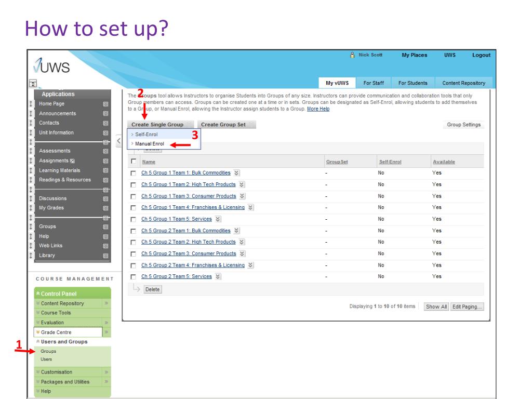The height and width of the screenshot is (399, 532).
Task: Switch to the My vUWS tab
Action: tap(337, 83)
